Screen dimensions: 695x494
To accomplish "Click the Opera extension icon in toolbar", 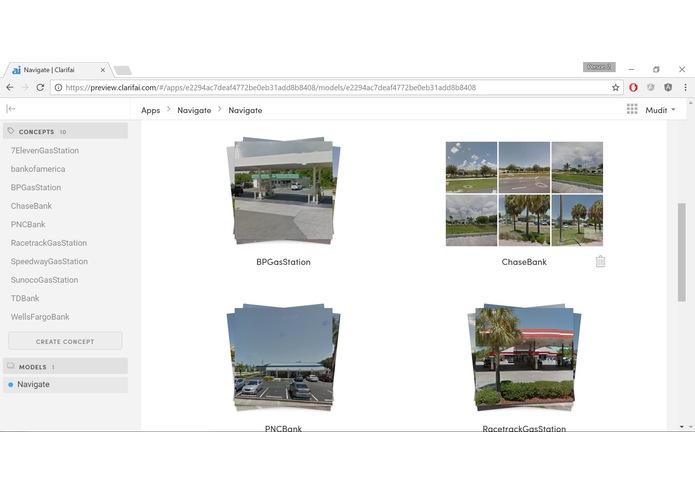I will coord(633,88).
